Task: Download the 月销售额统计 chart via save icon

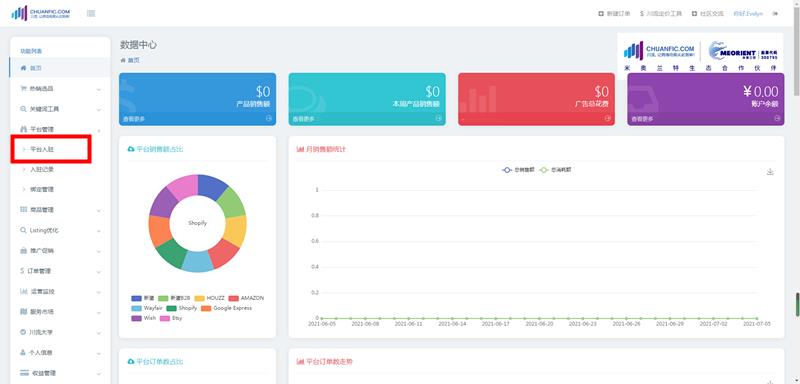Action: click(x=770, y=172)
